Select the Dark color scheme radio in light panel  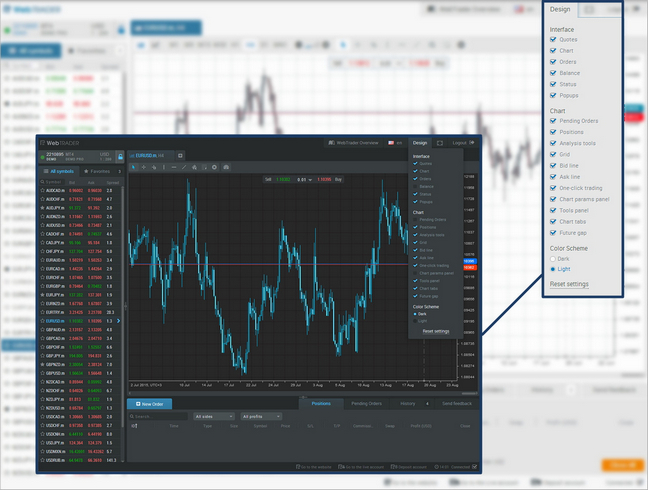click(554, 259)
